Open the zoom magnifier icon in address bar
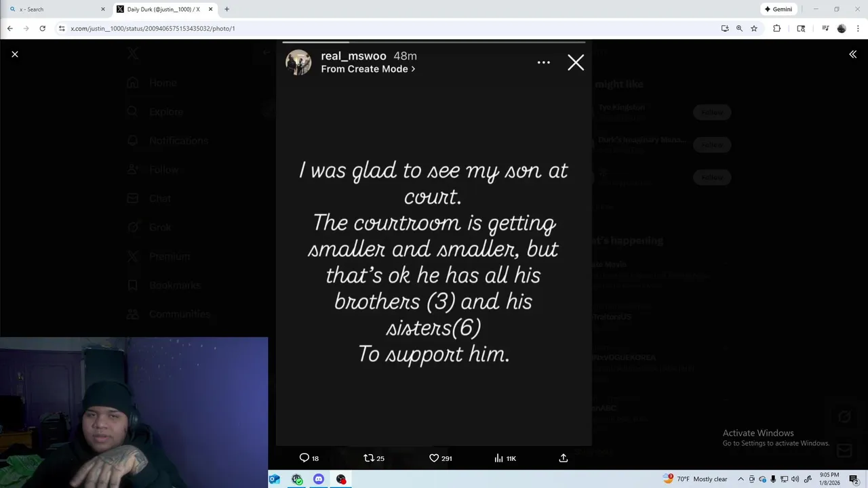This screenshot has height=488, width=868. (739, 28)
